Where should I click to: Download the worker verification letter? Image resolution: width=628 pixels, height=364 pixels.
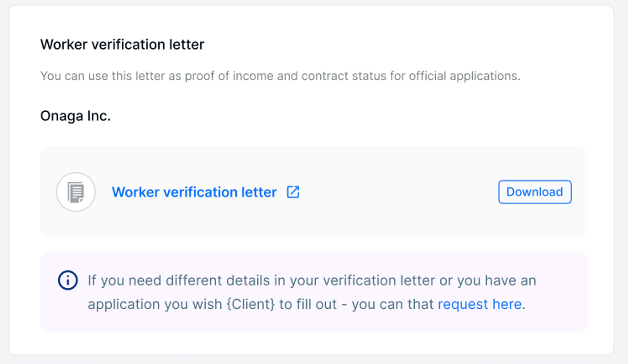(535, 192)
